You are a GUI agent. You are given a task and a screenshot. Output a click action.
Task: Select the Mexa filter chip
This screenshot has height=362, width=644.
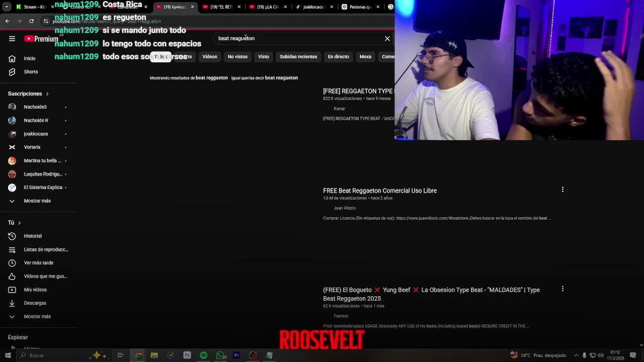(365, 57)
